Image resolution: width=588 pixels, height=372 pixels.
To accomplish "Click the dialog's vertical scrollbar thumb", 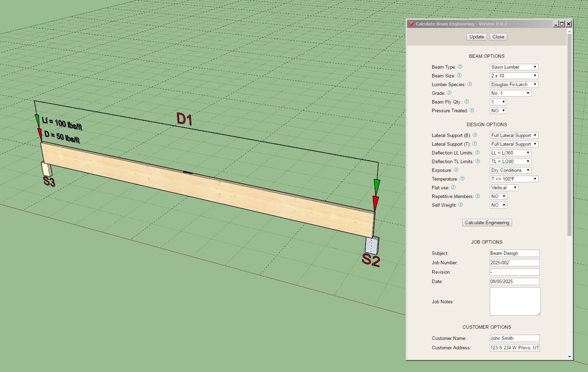I will pyautogui.click(x=570, y=134).
